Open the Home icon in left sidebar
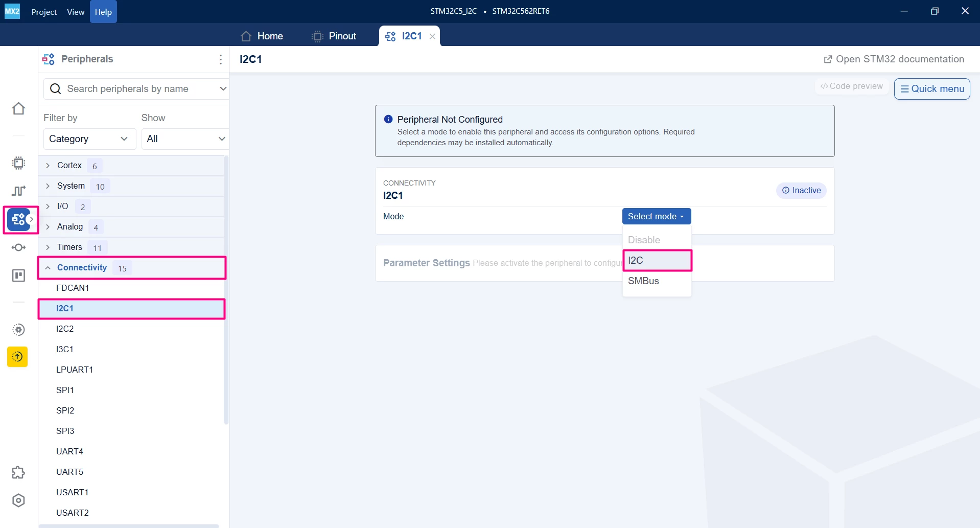The width and height of the screenshot is (980, 528). pyautogui.click(x=18, y=108)
